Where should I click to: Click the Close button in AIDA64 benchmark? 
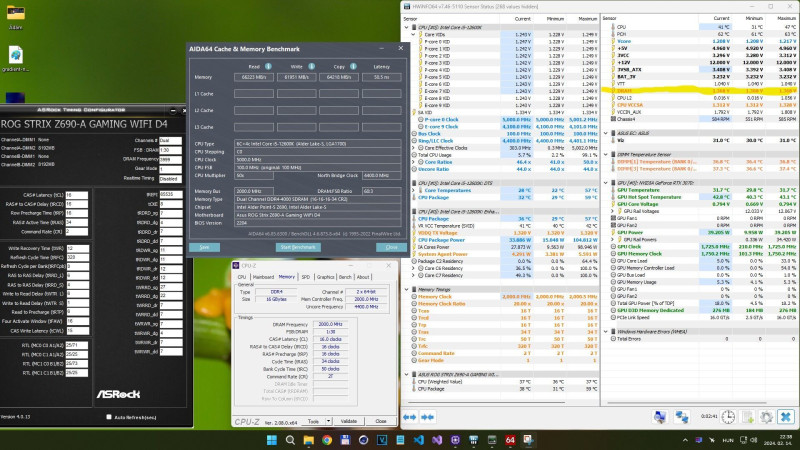391,247
